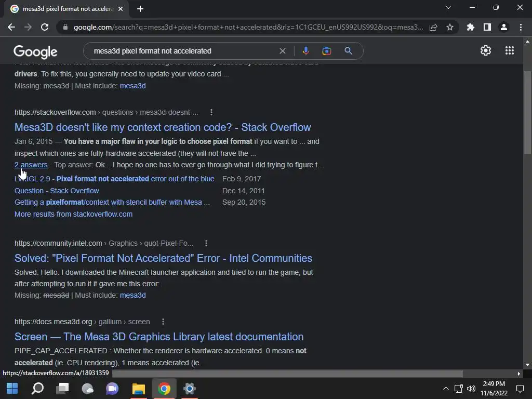Image resolution: width=532 pixels, height=399 pixels.
Task: Click the address bar URL
Action: coord(248,27)
